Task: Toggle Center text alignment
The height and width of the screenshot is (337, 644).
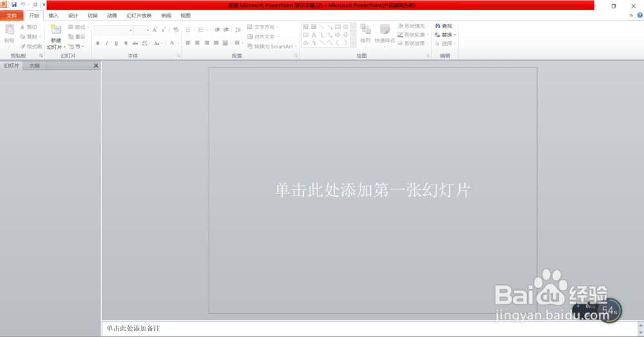Action: (x=197, y=42)
